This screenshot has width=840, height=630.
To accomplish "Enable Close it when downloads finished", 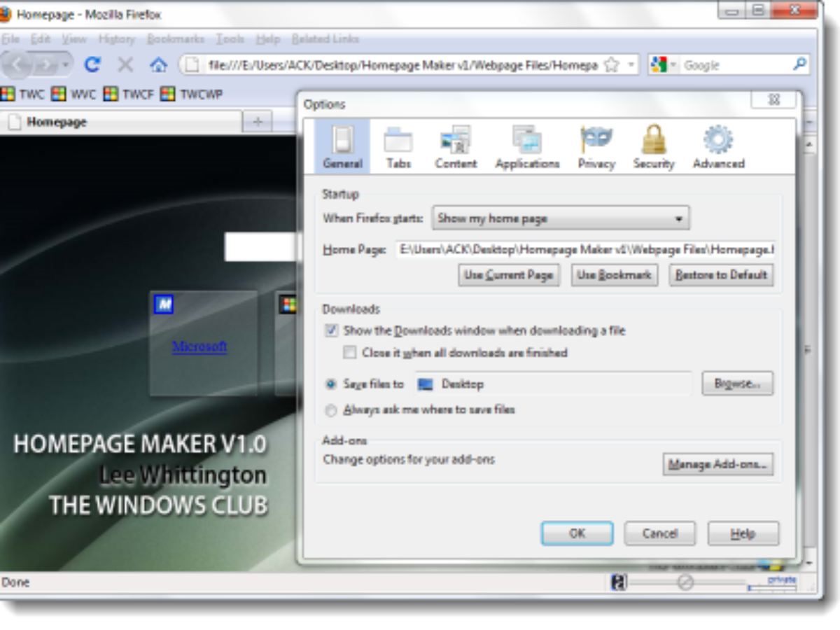I will [x=349, y=353].
